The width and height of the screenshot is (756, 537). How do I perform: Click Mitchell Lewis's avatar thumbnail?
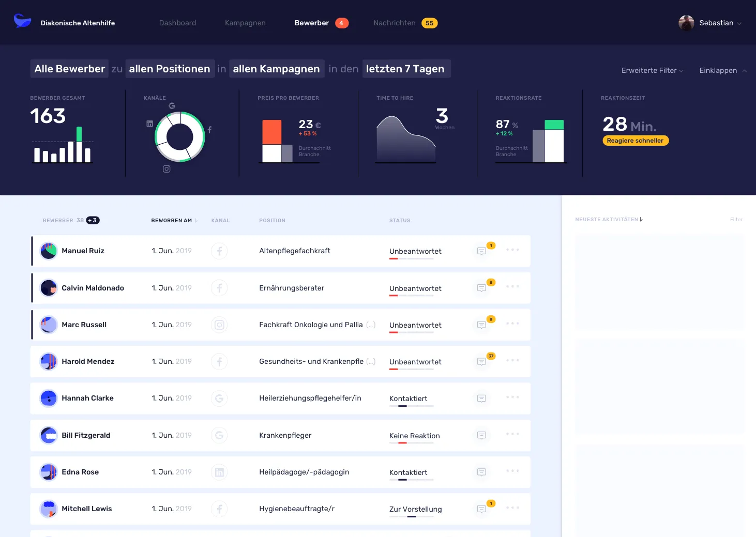click(49, 509)
